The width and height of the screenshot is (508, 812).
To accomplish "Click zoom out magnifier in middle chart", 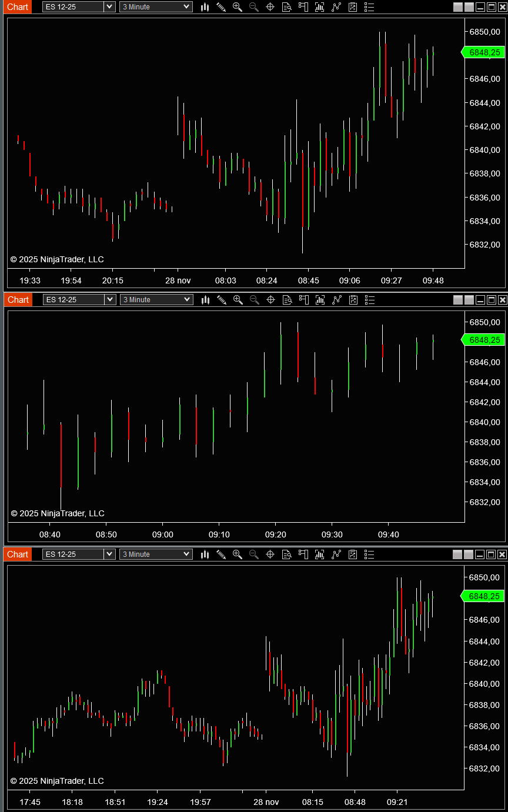I will point(254,300).
